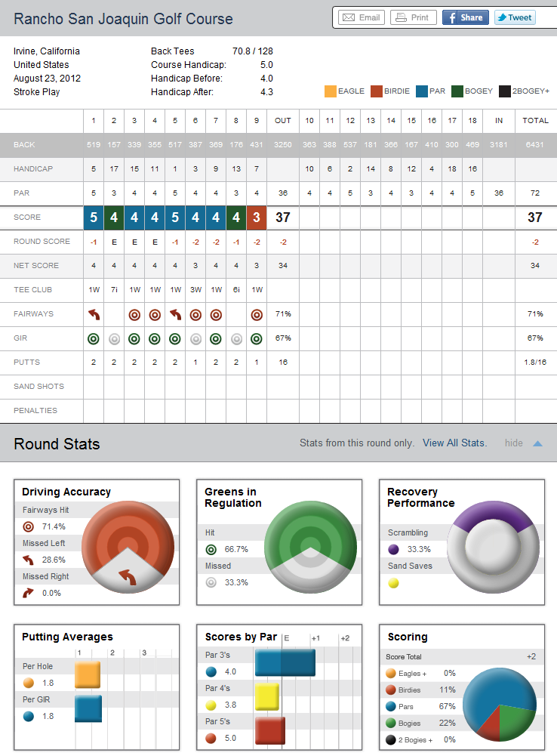Click the Scrambling purple ball icon
557x756 pixels.
click(393, 549)
